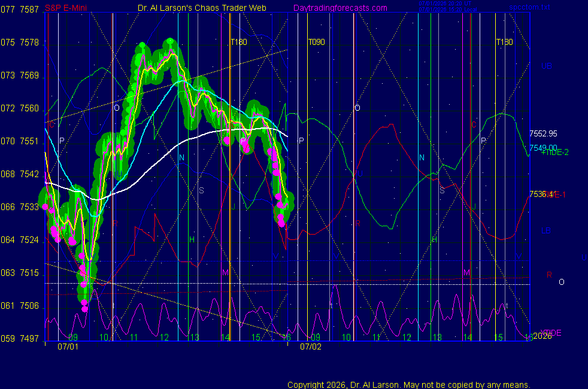Click the 073 7569 price axis label

click(20, 75)
